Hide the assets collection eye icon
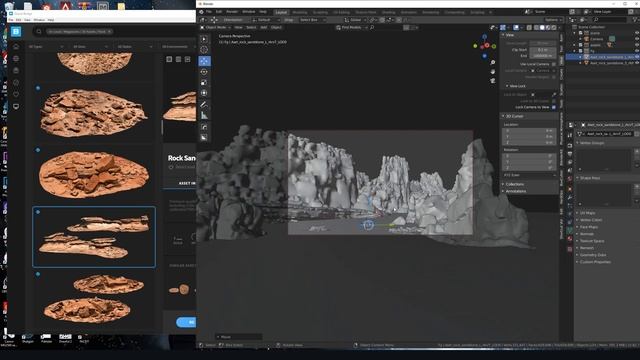 [x=637, y=45]
